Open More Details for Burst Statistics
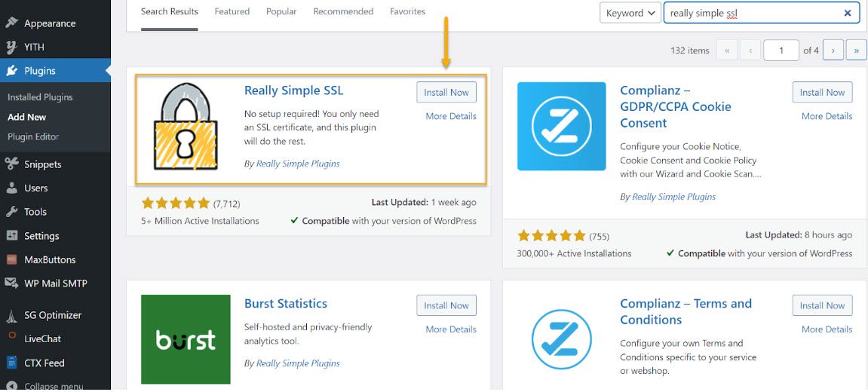 coord(451,329)
